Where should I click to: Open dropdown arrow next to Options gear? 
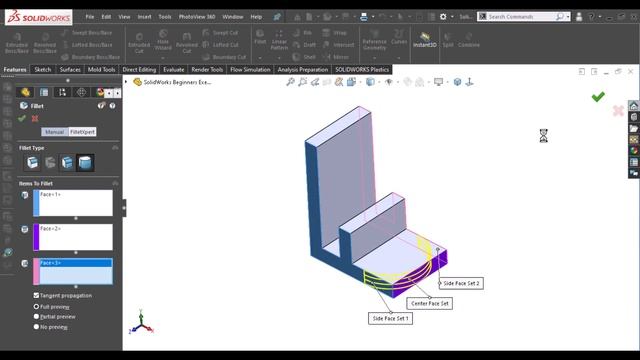point(452,17)
